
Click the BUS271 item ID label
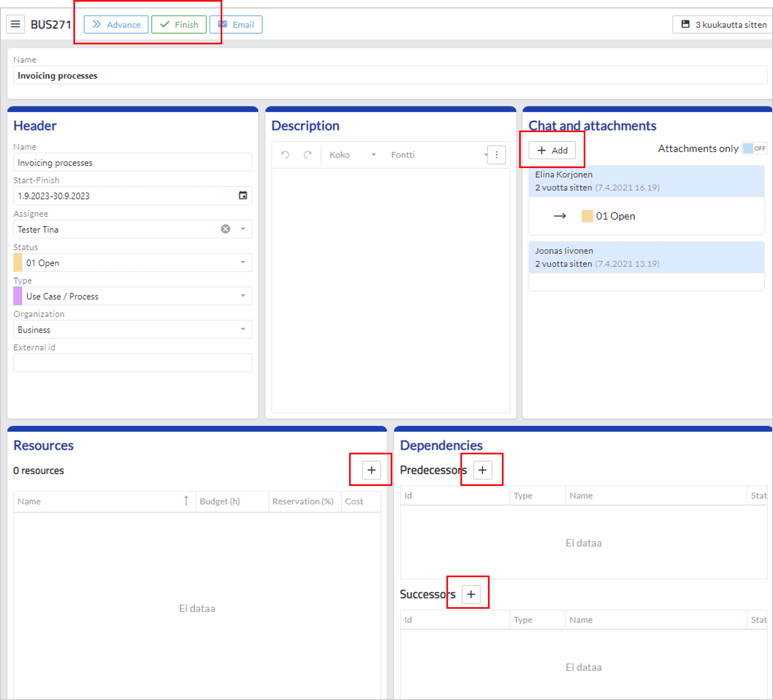[x=51, y=25]
